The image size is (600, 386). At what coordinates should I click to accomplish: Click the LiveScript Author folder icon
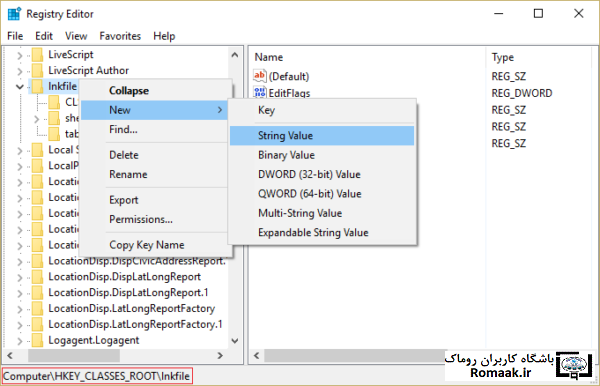click(38, 71)
